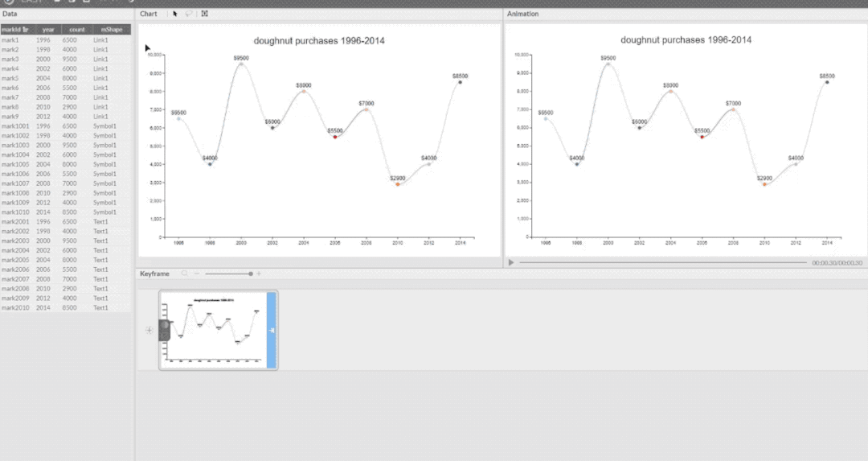The height and width of the screenshot is (461, 868).
Task: Click the mShape column header
Action: pos(110,29)
